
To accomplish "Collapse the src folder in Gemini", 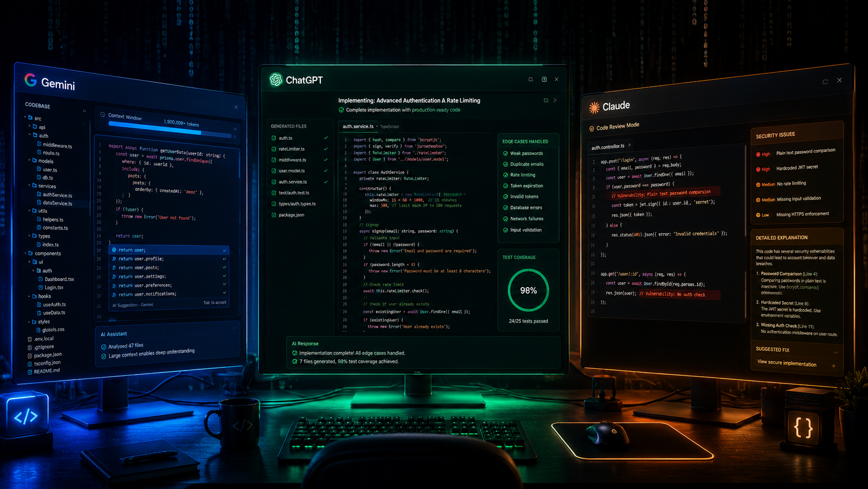I will [x=25, y=117].
